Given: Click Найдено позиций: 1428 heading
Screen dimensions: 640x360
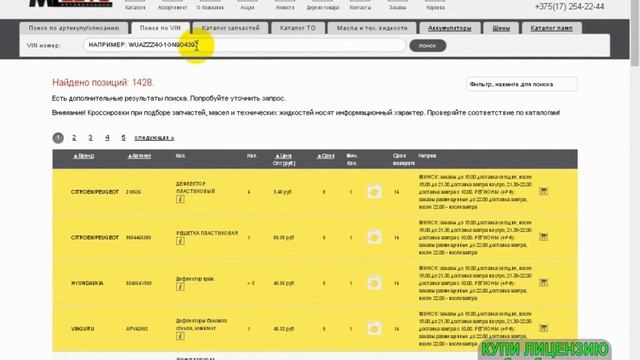Looking at the screenshot, I should (102, 82).
